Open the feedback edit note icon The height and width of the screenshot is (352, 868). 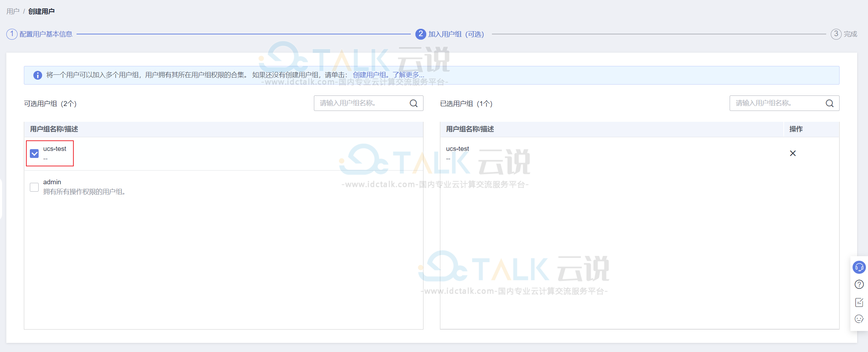click(859, 302)
